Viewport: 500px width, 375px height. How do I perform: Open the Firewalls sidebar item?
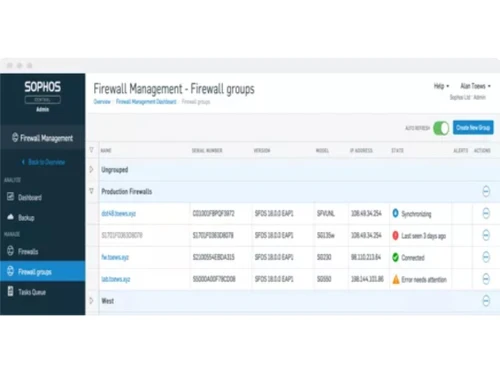pyautogui.click(x=42, y=251)
